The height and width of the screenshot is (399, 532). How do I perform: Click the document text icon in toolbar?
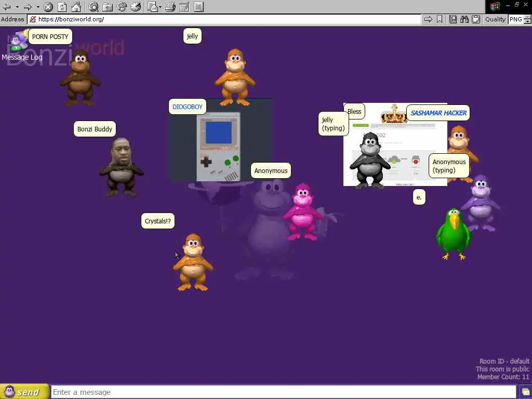(x=199, y=6)
